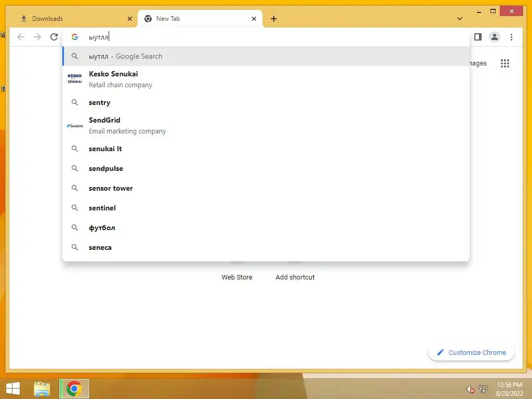Open the Chrome profile avatar
532x399 pixels.
pyautogui.click(x=495, y=37)
